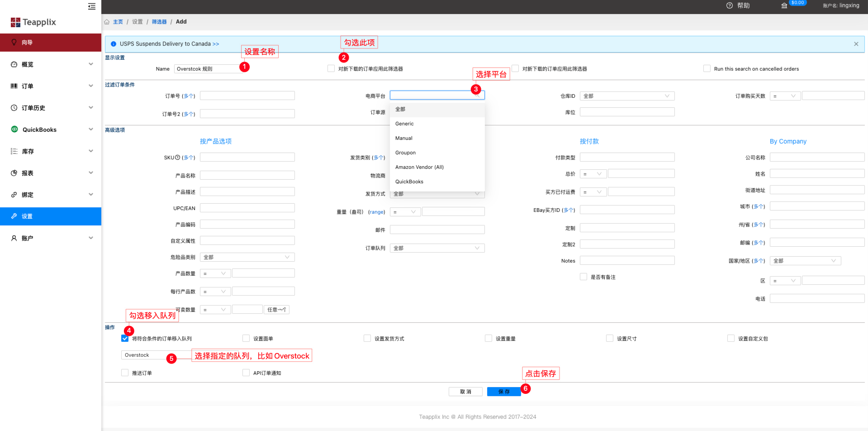Click the 任意一个 button beside 可卖数量

point(276,310)
